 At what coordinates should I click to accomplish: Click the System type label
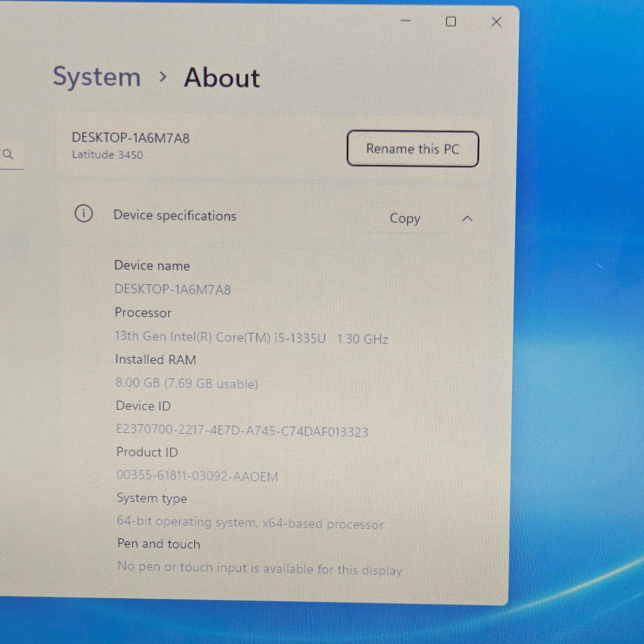pyautogui.click(x=152, y=499)
